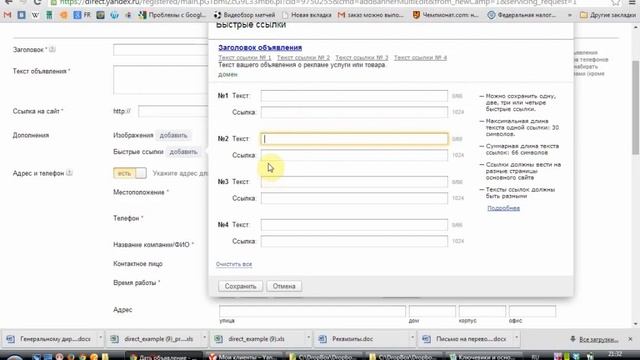Toggle the Адрес и телефон switch set to есть
The image size is (640, 360).
[x=130, y=173]
